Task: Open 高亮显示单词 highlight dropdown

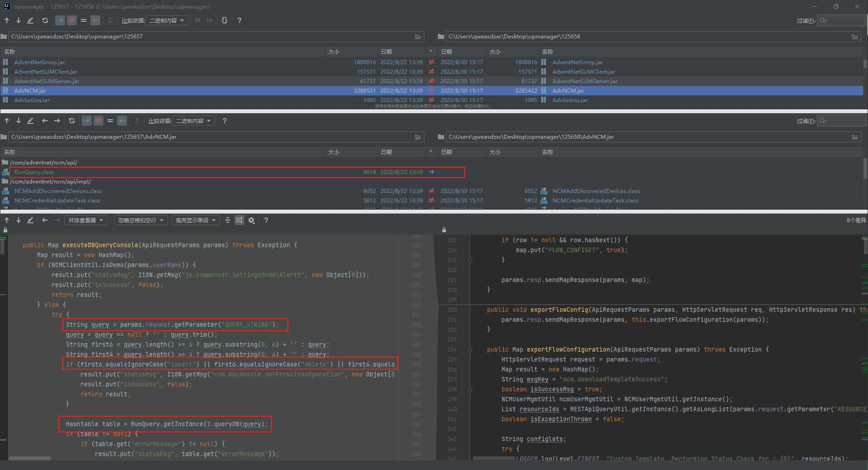Action: coord(195,220)
